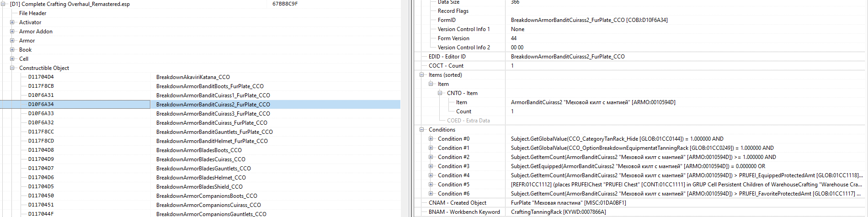Collapse the CNTO - Item node

point(440,93)
